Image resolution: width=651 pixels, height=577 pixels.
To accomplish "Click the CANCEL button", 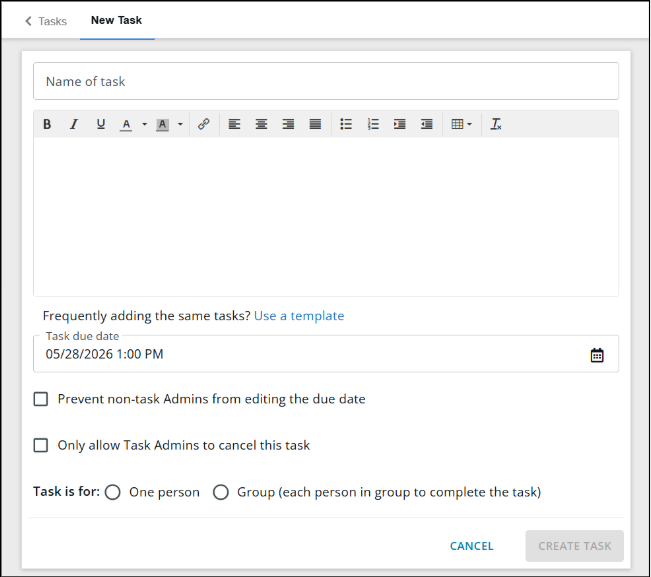I will [x=472, y=546].
